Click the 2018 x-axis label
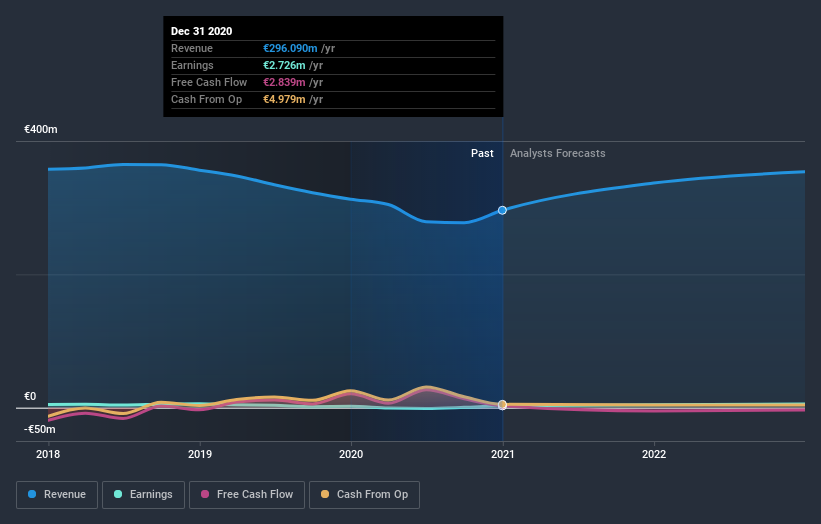 [48, 454]
